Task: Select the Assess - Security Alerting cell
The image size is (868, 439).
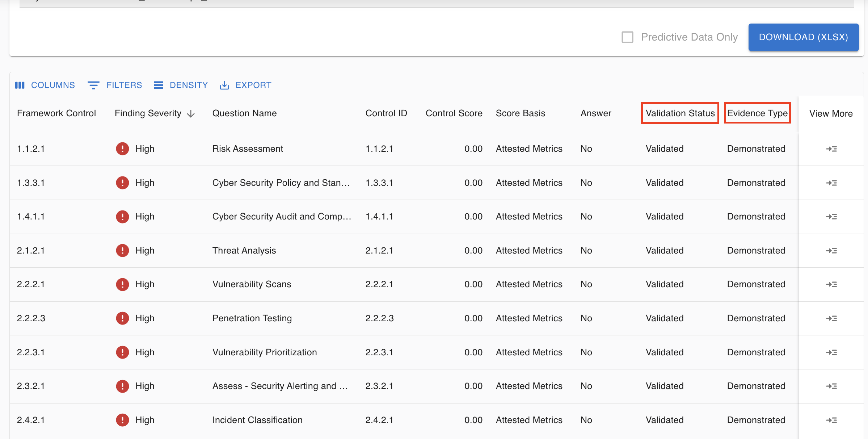Action: click(280, 386)
